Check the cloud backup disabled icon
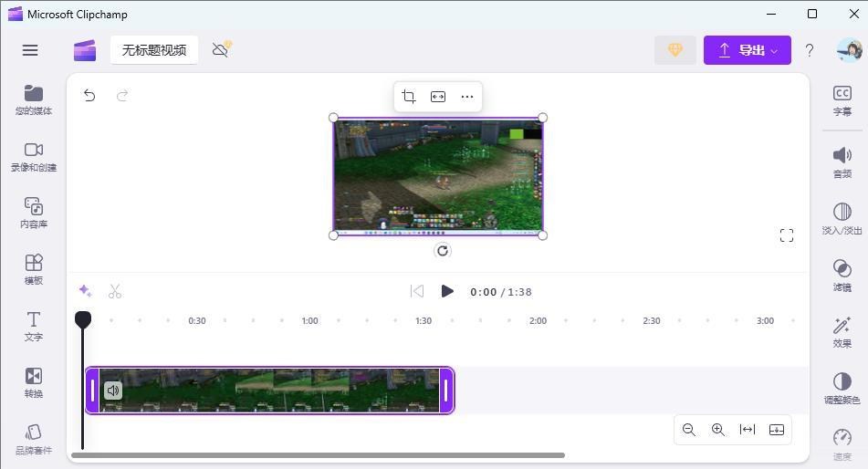The height and width of the screenshot is (469, 868). click(222, 50)
